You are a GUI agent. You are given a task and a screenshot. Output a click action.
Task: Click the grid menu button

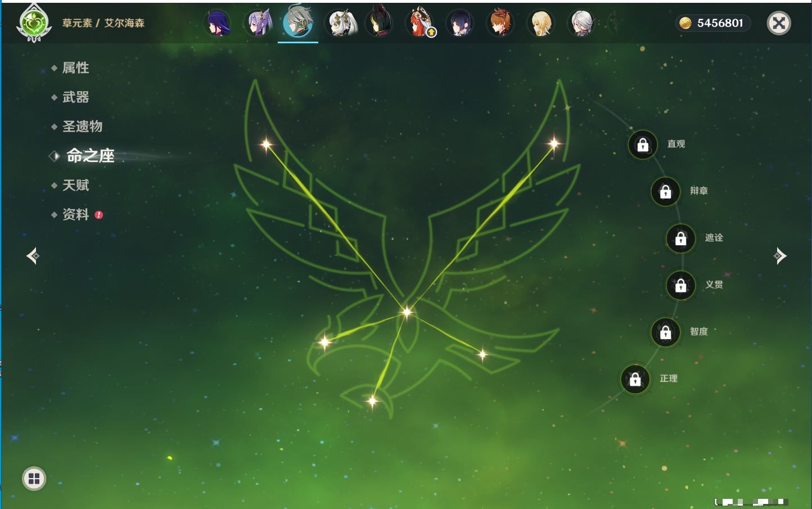coord(34,479)
